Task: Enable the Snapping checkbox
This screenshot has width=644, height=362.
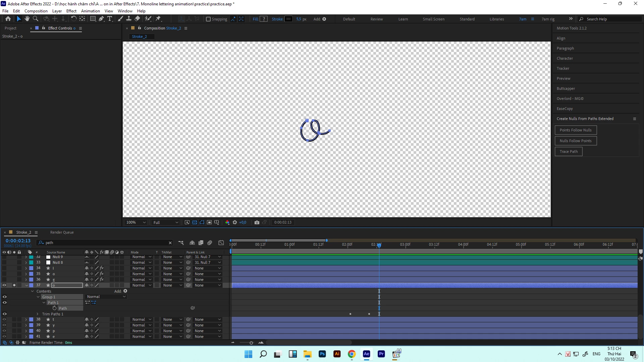Action: pyautogui.click(x=208, y=19)
